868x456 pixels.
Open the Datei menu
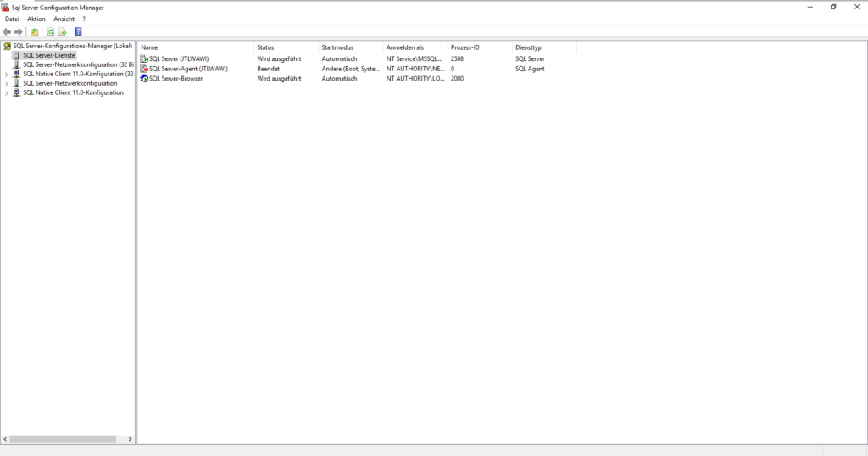12,19
